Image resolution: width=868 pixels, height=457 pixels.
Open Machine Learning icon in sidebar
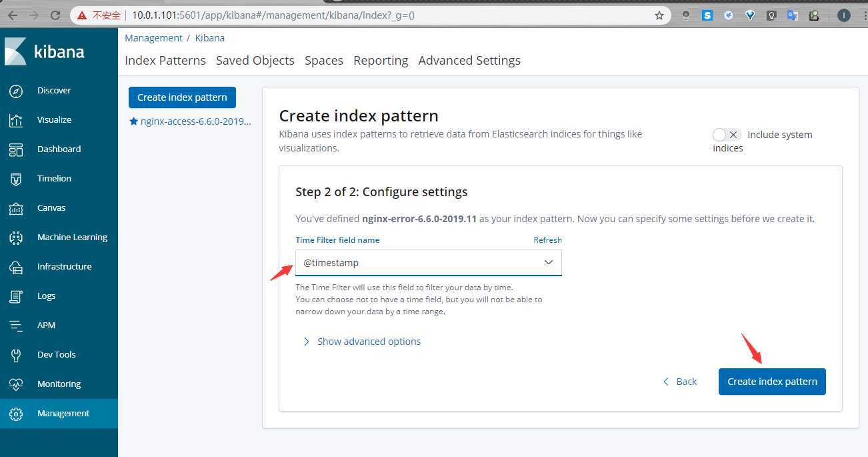16,238
